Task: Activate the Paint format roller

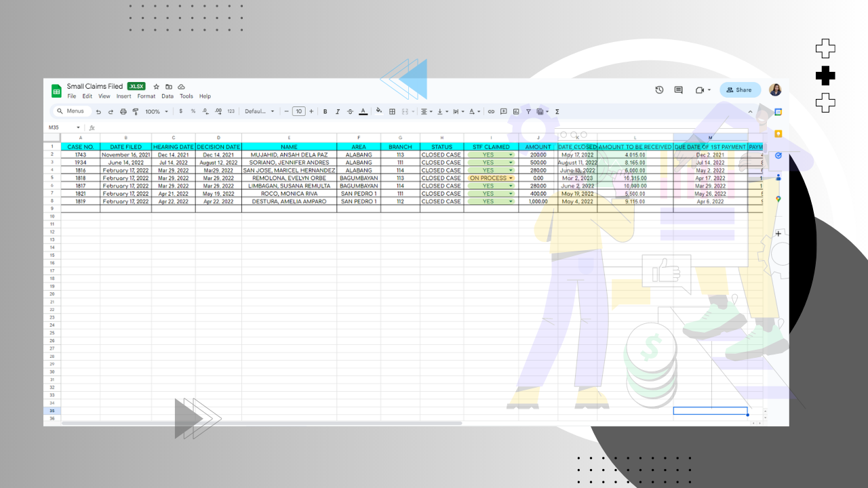Action: click(135, 111)
